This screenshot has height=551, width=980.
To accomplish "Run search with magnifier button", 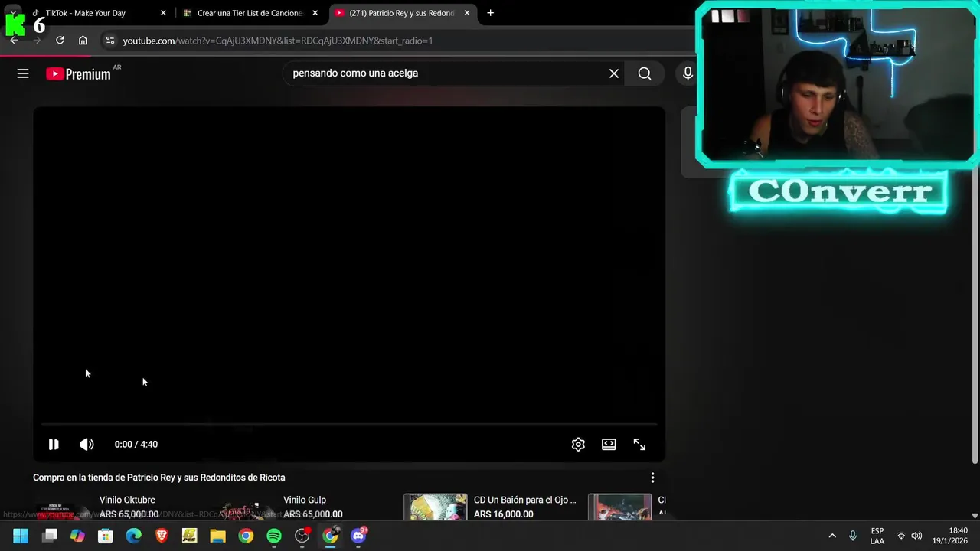I will (x=645, y=73).
